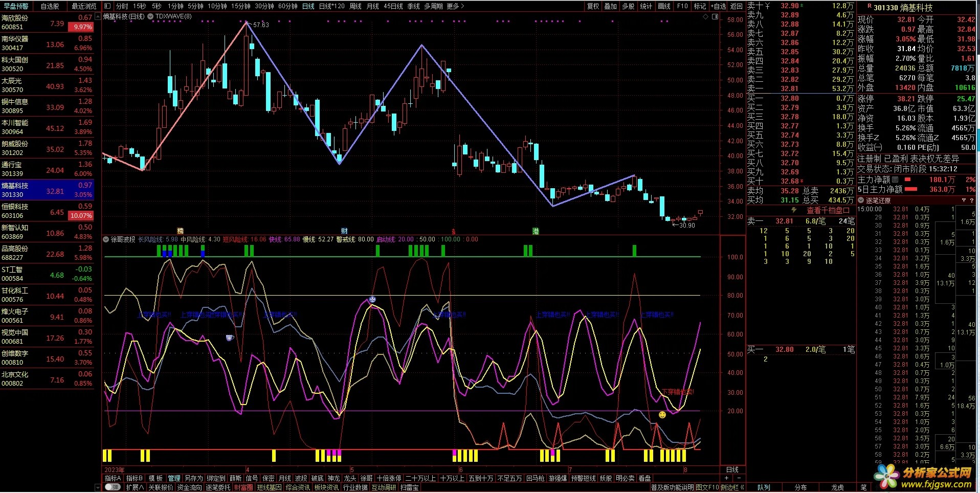Collapse the 逐笔还原 panel arrow
The image size is (980, 493).
(861, 200)
